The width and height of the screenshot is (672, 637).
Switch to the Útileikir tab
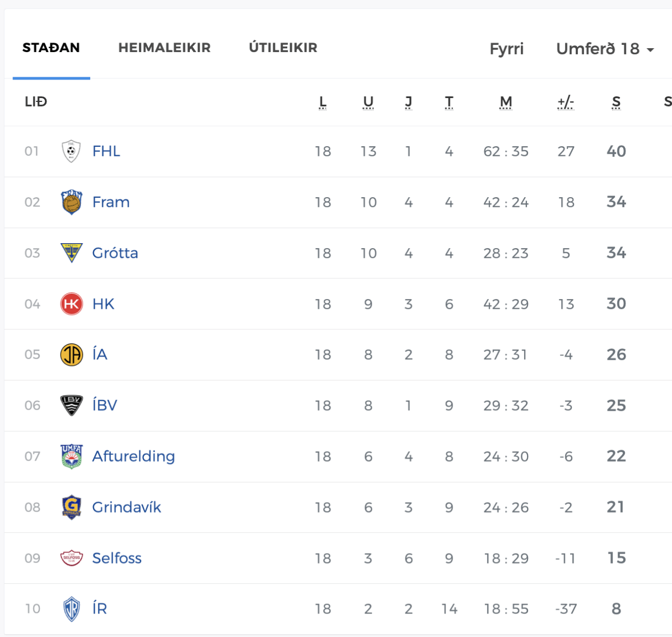(283, 48)
